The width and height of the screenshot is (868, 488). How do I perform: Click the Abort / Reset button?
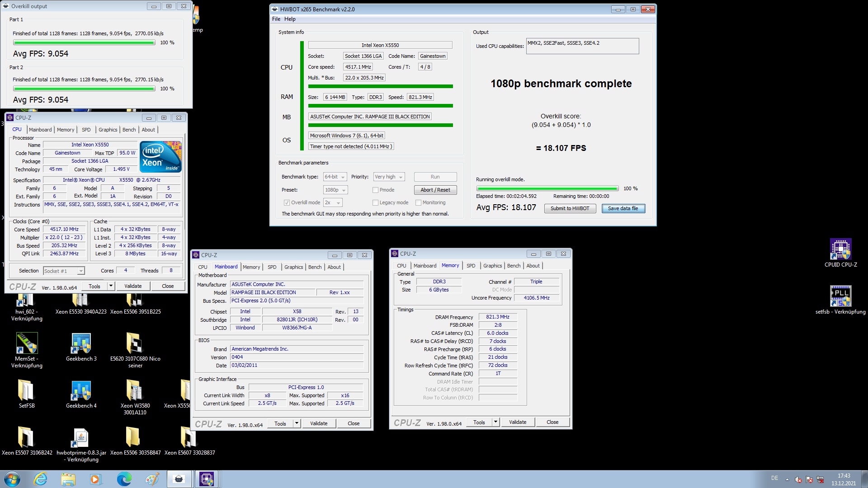pos(435,190)
